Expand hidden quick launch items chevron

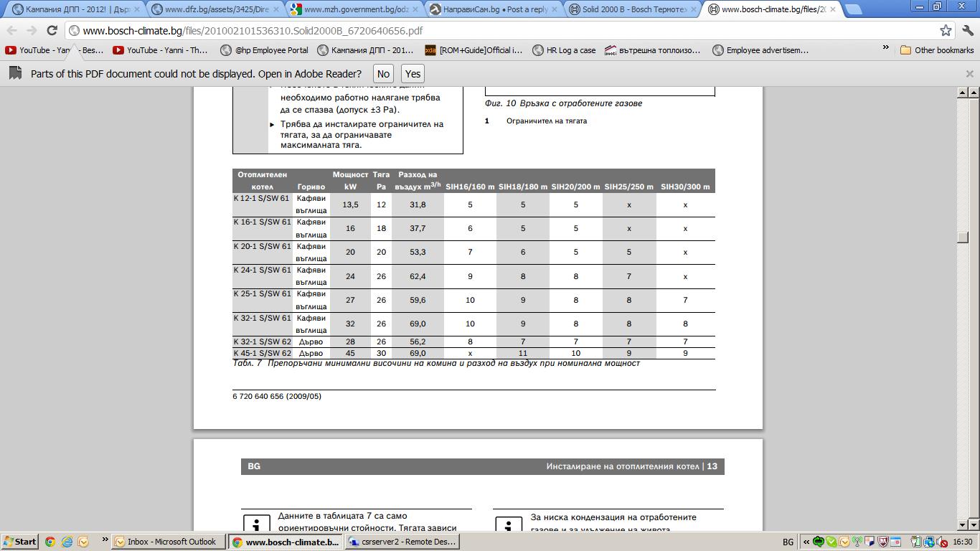[105, 540]
